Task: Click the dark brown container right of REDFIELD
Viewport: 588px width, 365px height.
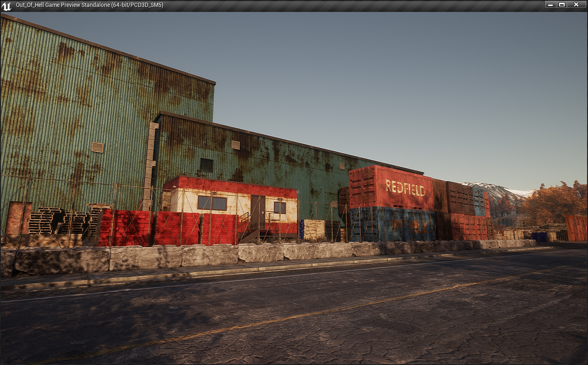Action: [459, 198]
